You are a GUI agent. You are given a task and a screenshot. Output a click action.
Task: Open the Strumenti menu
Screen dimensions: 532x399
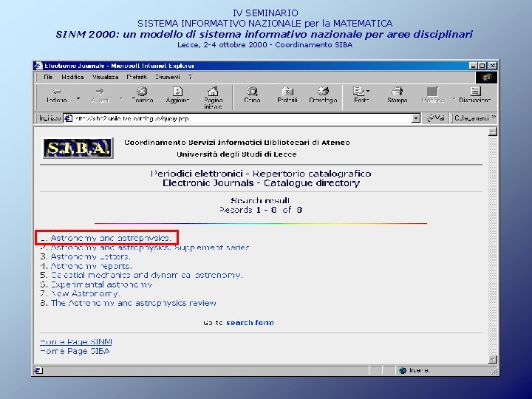click(x=168, y=77)
